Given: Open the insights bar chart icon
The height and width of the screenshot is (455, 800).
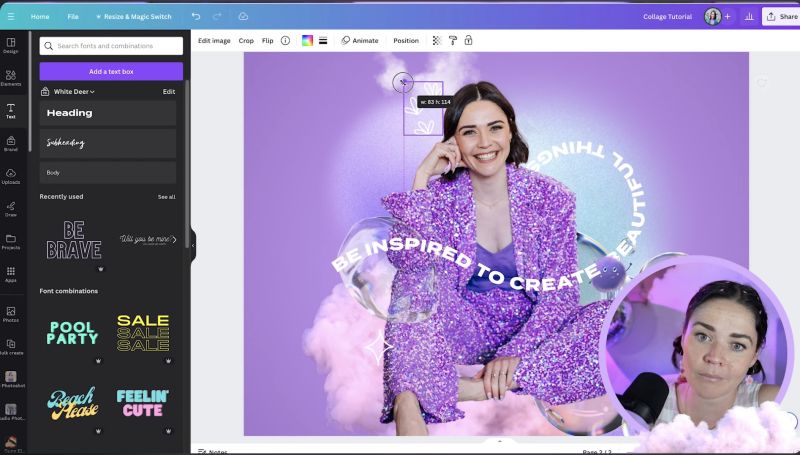Looking at the screenshot, I should coord(749,16).
